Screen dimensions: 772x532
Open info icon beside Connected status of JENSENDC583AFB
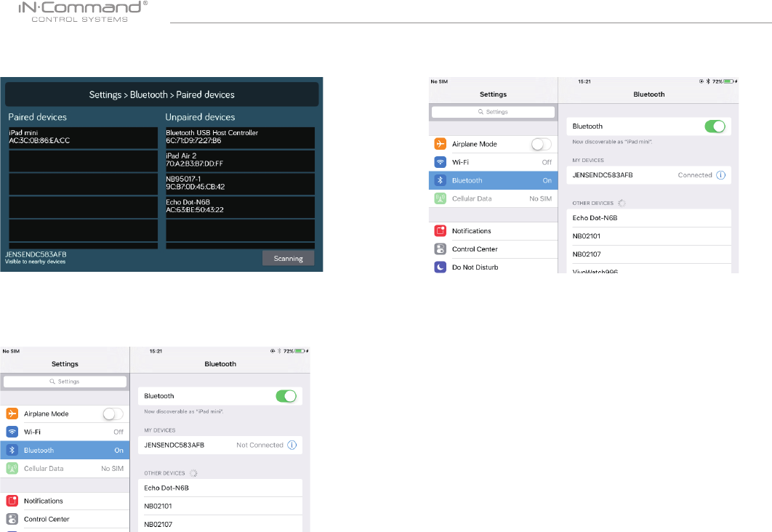point(721,175)
